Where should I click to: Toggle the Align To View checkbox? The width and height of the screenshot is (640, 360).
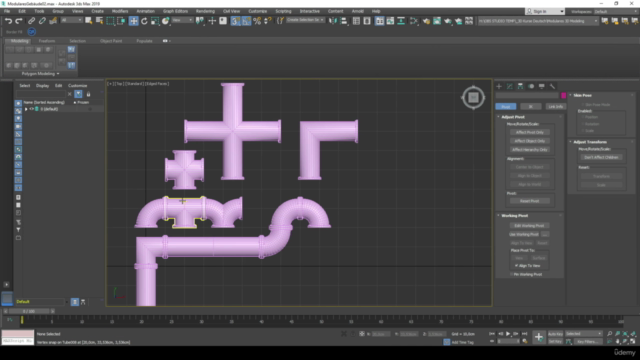coord(516,266)
